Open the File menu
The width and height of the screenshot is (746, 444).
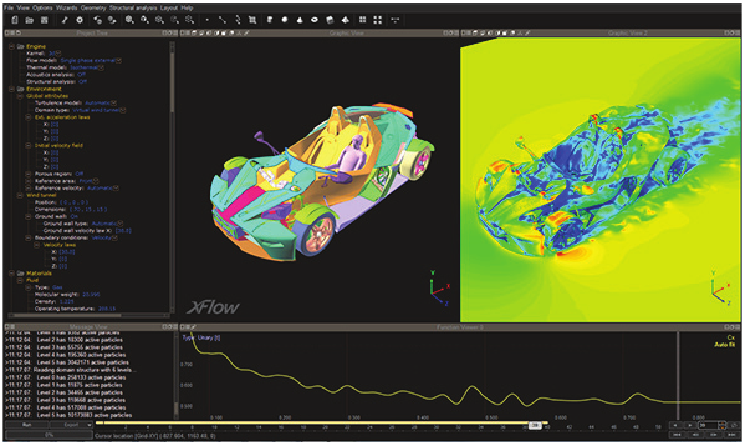(9, 8)
